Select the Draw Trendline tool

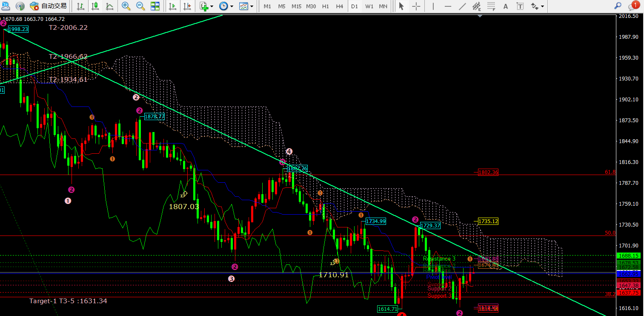[x=462, y=6]
